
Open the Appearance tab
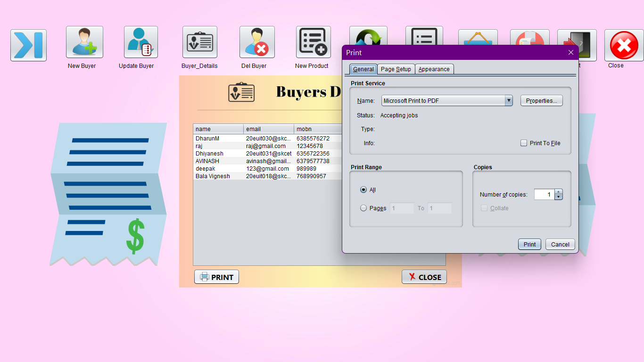coord(434,69)
